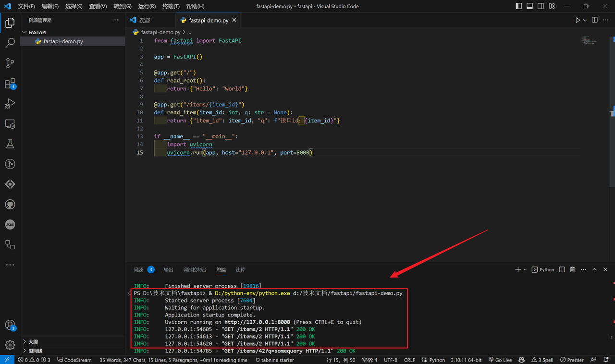Kill terminal with the trash icon

pyautogui.click(x=572, y=270)
